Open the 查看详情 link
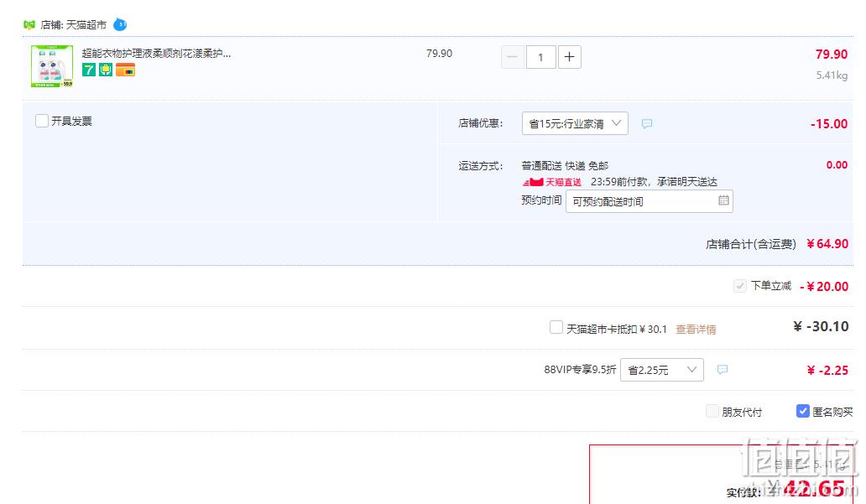The height and width of the screenshot is (504, 866). coord(696,330)
